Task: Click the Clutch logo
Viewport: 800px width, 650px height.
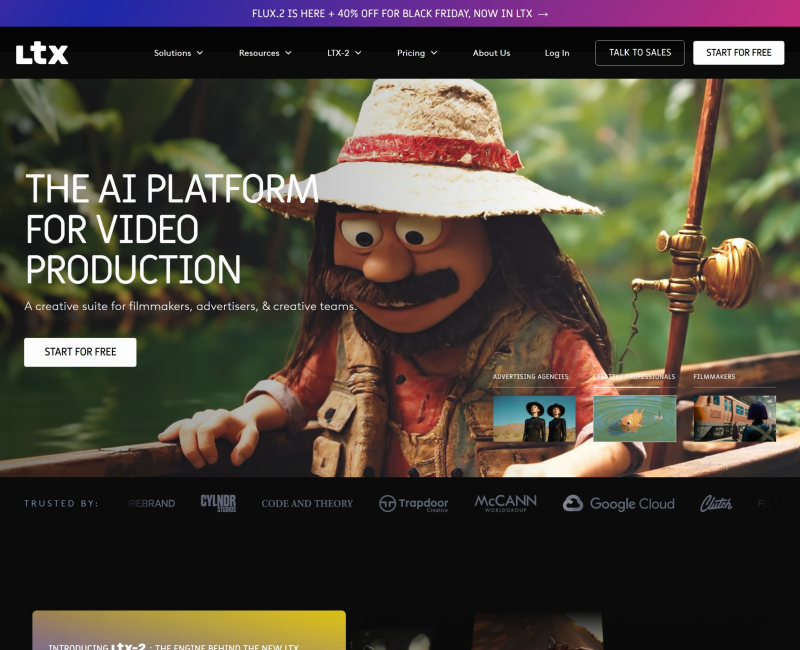Action: click(x=716, y=504)
